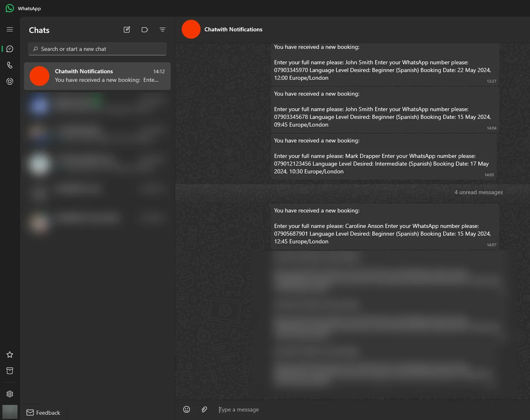Open the emoji picker in the message bar
The image size is (530, 420).
[187, 409]
